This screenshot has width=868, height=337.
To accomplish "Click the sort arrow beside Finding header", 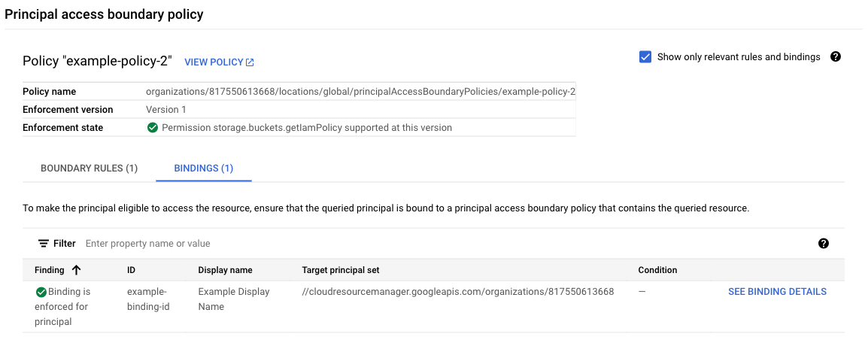I will pyautogui.click(x=76, y=270).
